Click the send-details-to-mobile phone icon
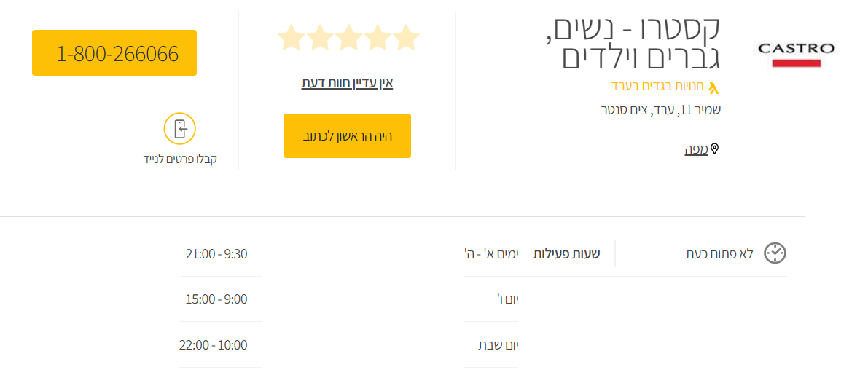The height and width of the screenshot is (375, 868). coord(180,130)
